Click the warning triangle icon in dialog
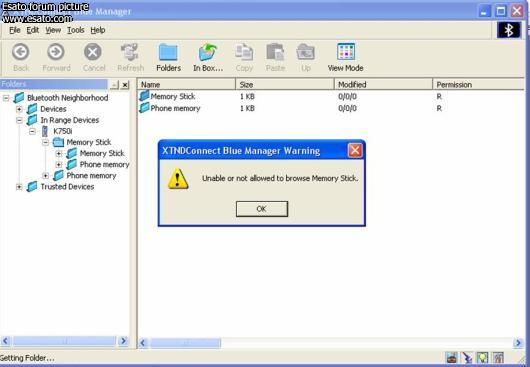Viewport: 530px width, 367px height. [178, 178]
